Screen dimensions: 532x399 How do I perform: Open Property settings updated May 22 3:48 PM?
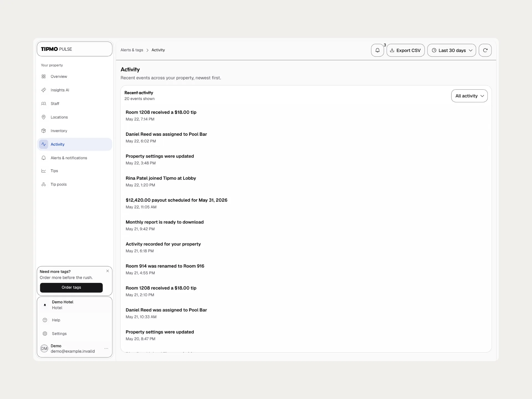[306, 159]
